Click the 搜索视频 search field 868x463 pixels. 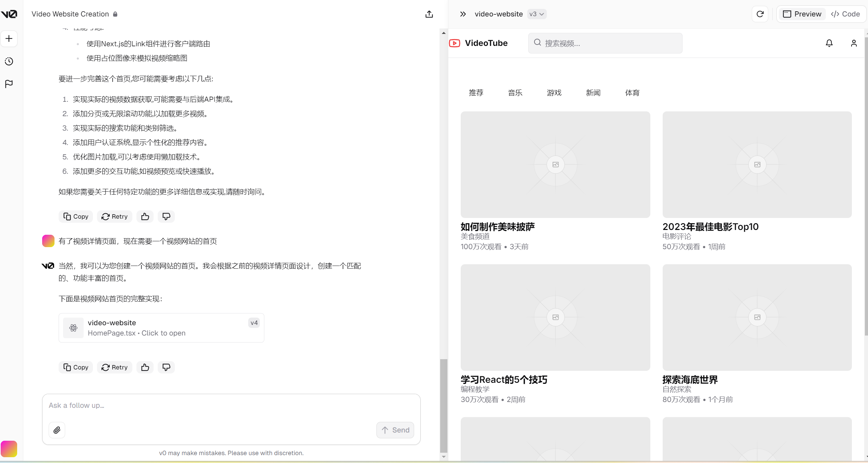[x=605, y=43]
